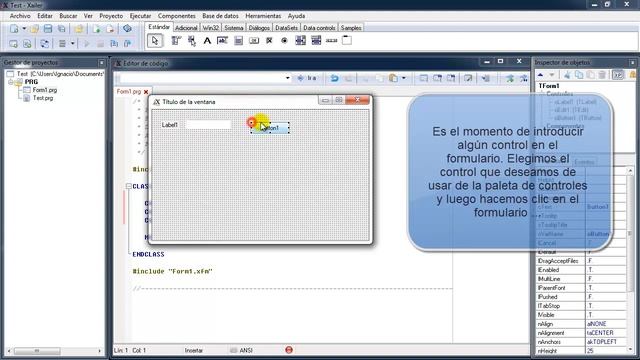Screen dimensions: 640x360
Task: Open the new file dropdown arrow
Action: pyautogui.click(x=24, y=29)
